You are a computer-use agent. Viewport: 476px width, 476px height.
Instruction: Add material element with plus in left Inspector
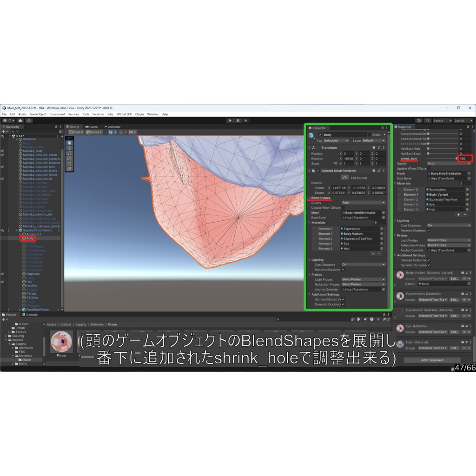373,254
